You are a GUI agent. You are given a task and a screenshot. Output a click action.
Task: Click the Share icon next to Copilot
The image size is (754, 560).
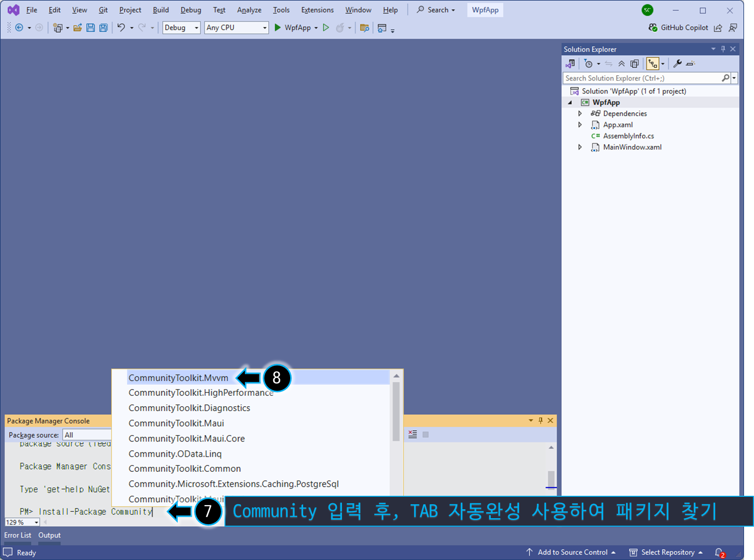point(718,28)
